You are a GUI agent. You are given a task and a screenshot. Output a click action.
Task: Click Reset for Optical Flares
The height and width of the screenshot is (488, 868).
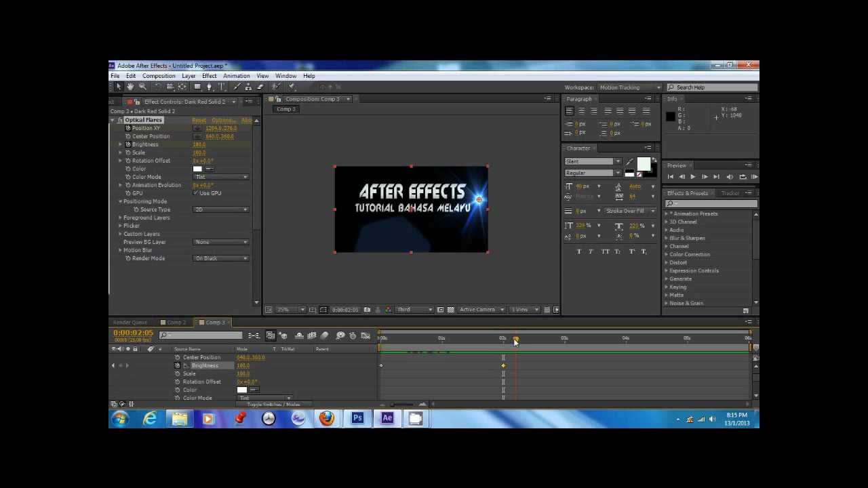tap(199, 120)
